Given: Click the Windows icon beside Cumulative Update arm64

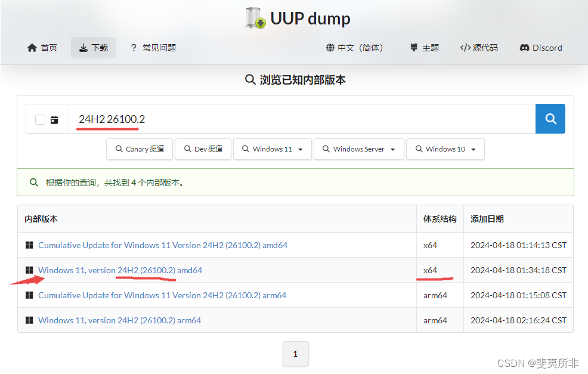Looking at the screenshot, I should point(29,295).
